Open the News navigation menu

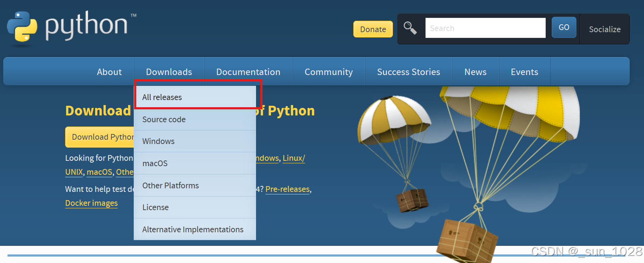pos(475,72)
